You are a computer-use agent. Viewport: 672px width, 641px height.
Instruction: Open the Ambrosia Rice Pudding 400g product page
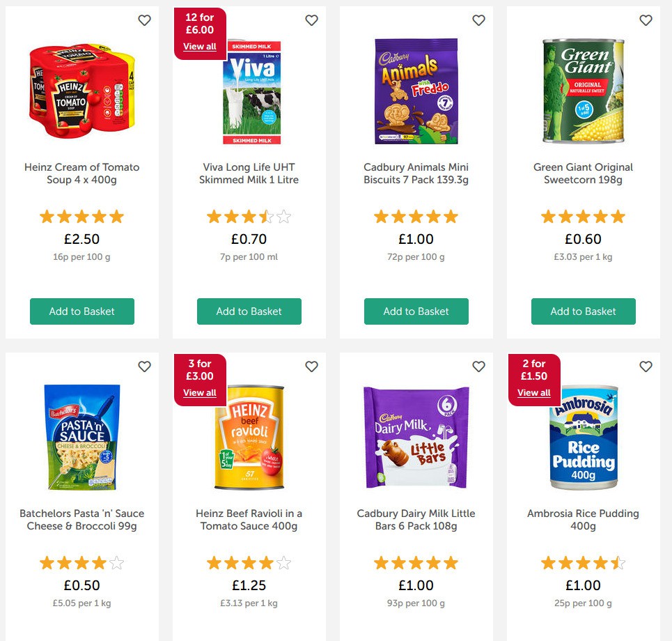click(x=583, y=519)
